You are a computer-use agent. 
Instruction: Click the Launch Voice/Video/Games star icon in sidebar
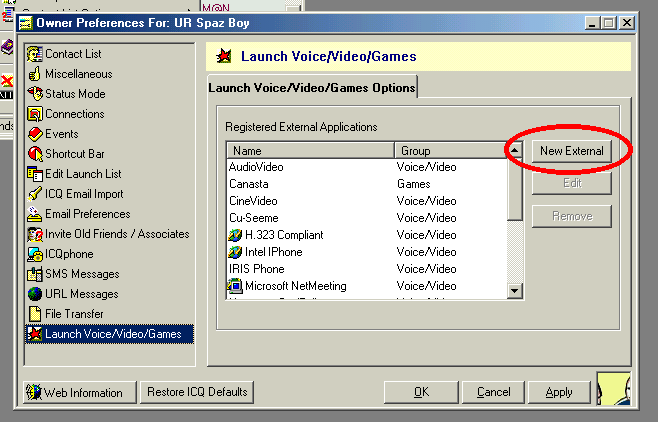[x=34, y=334]
